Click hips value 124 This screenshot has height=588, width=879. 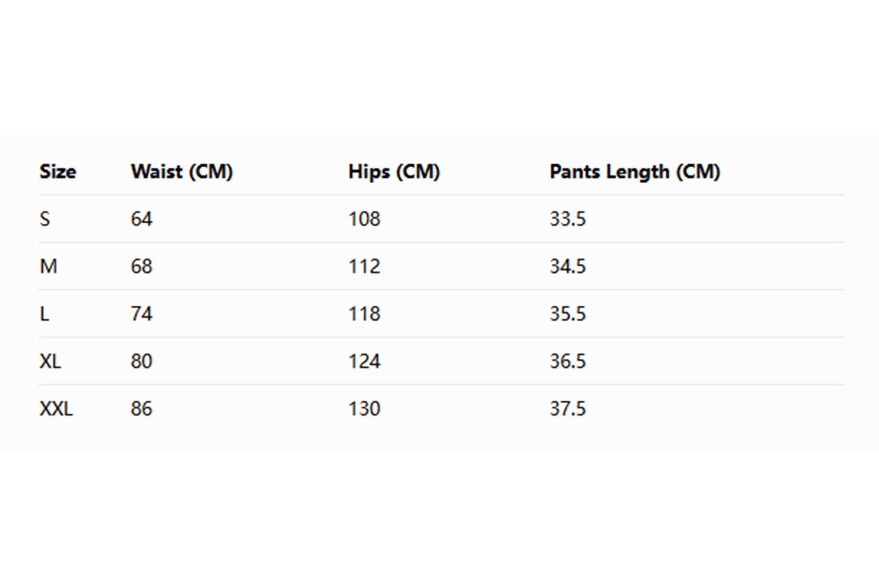364,361
